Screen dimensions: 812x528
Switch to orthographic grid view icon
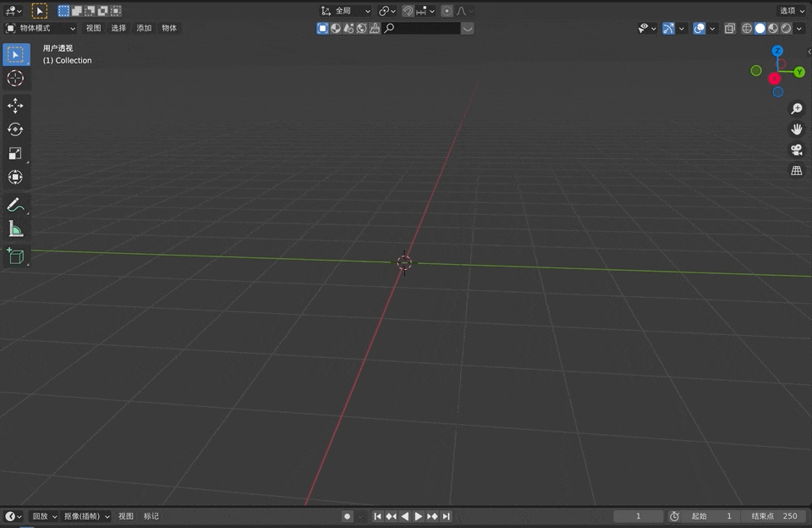[x=796, y=171]
